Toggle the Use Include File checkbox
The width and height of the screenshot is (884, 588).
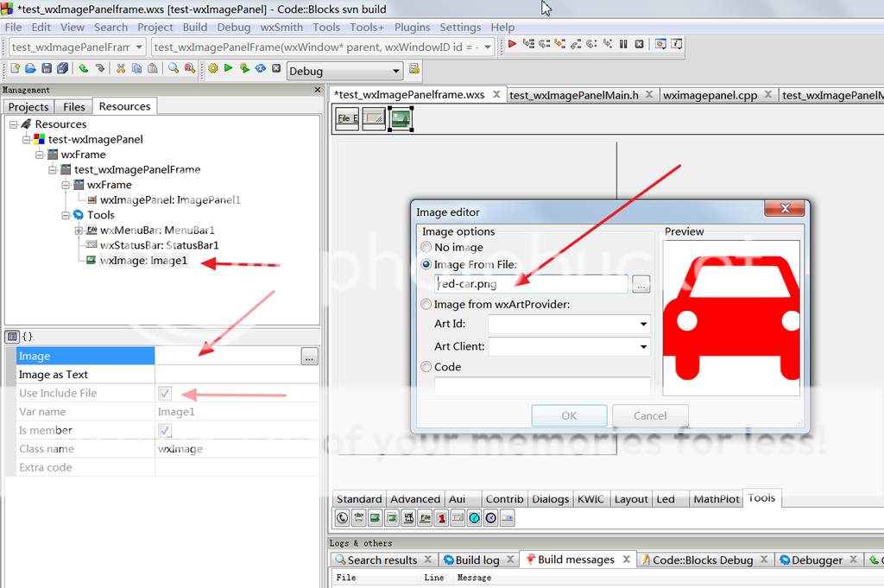[163, 393]
